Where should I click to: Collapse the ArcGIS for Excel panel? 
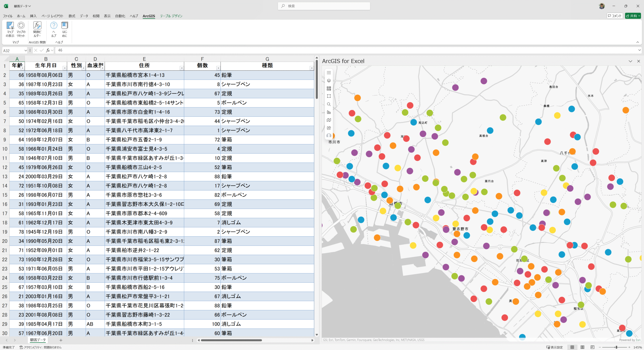coord(631,61)
